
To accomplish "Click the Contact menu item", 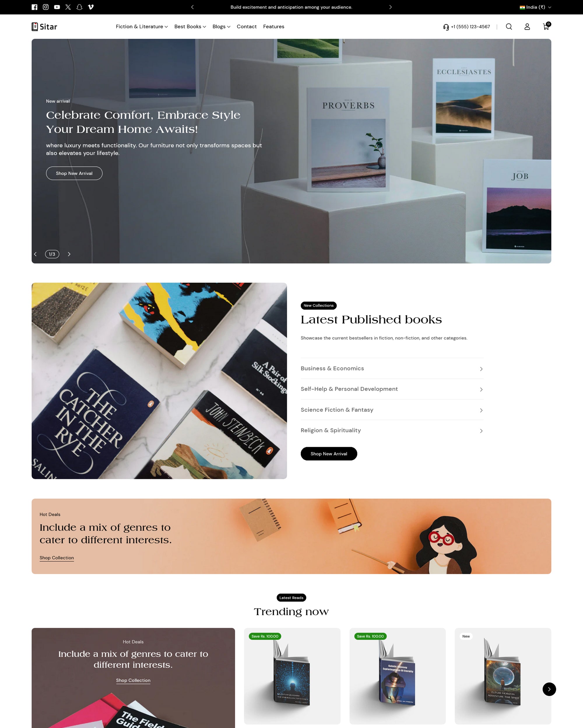I will coord(246,26).
